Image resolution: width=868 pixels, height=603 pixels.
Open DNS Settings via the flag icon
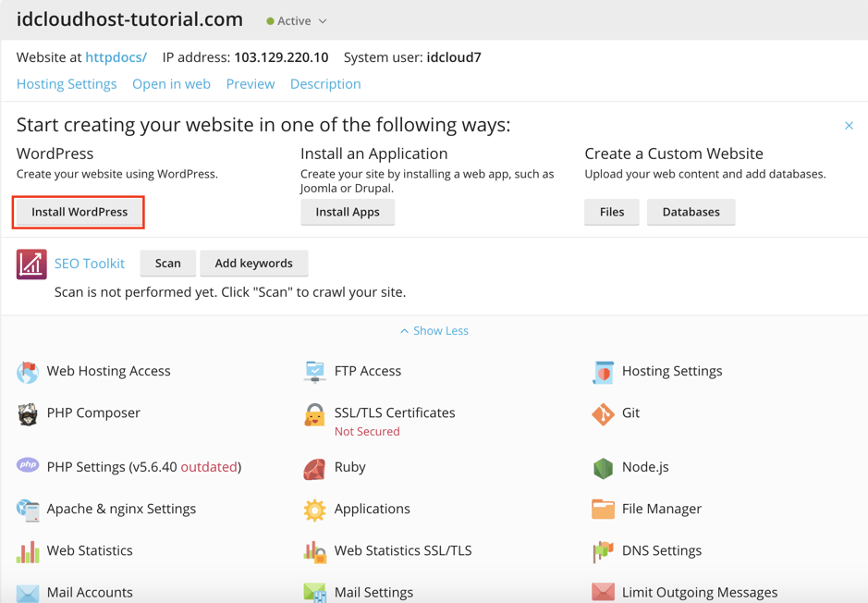coord(602,550)
